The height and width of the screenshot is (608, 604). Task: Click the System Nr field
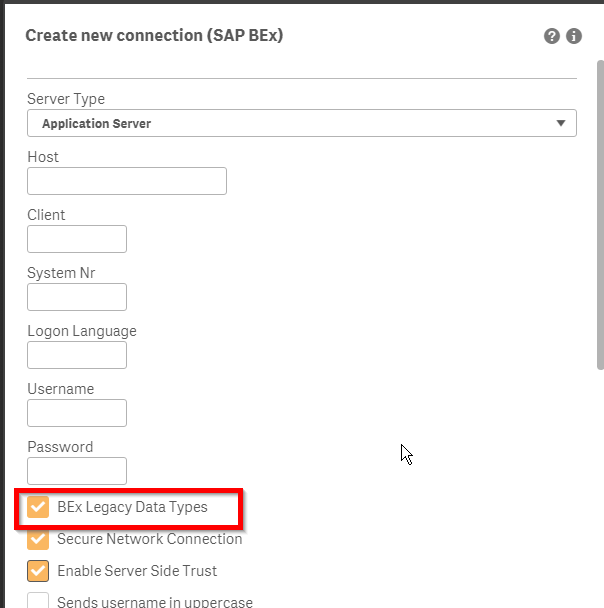[77, 297]
